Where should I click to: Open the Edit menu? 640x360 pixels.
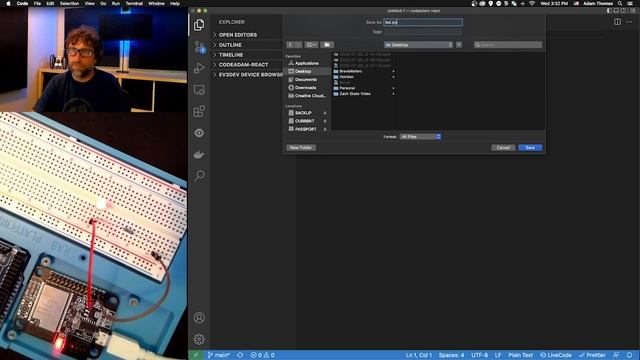50,3
